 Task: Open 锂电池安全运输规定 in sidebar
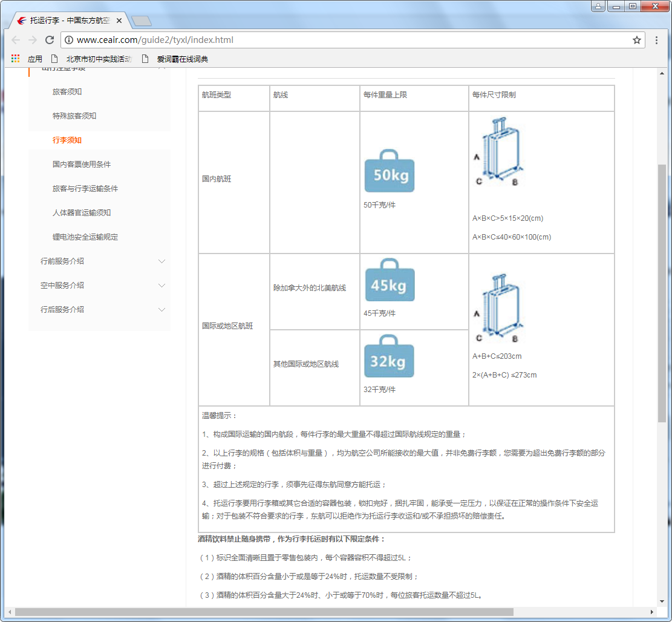85,237
